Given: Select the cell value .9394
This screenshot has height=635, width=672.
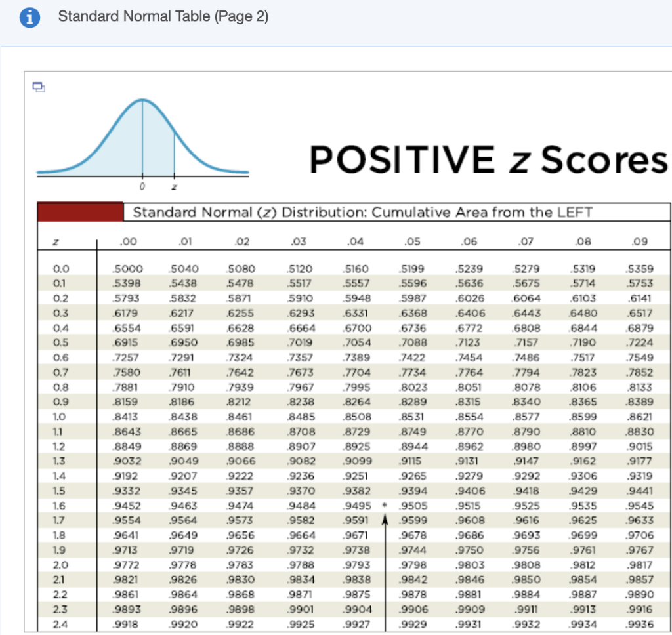Looking at the screenshot, I should coord(413,491).
